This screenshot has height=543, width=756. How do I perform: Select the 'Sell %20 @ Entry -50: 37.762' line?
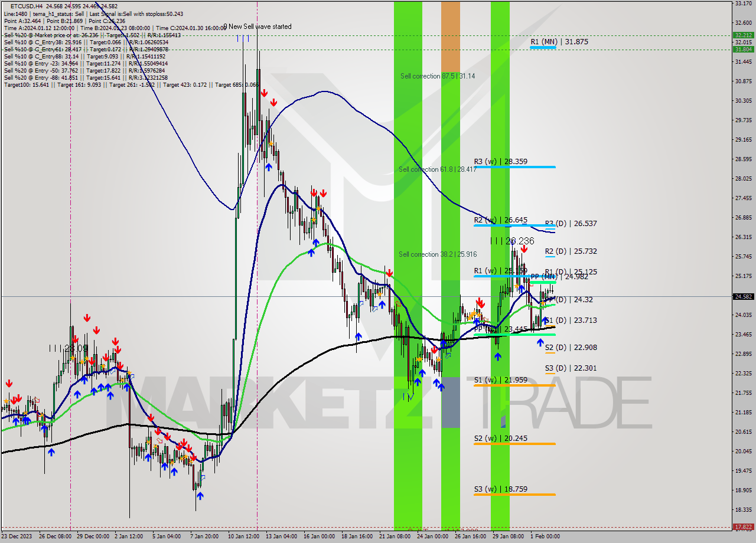tap(84, 70)
